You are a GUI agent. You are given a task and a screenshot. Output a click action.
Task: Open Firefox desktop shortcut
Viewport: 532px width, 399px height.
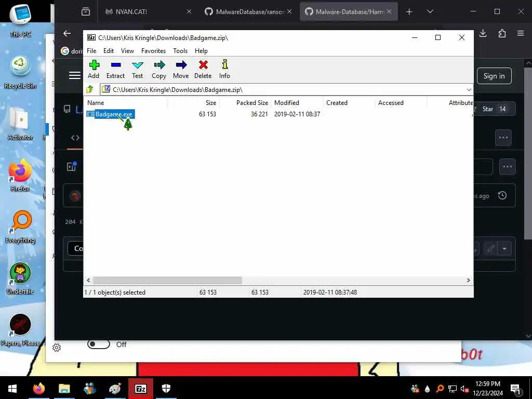[x=20, y=176]
